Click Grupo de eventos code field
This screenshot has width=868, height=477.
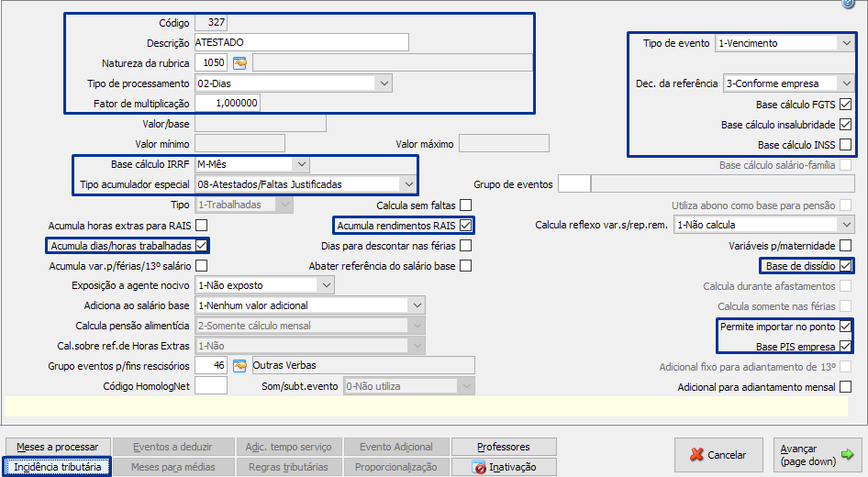(574, 183)
